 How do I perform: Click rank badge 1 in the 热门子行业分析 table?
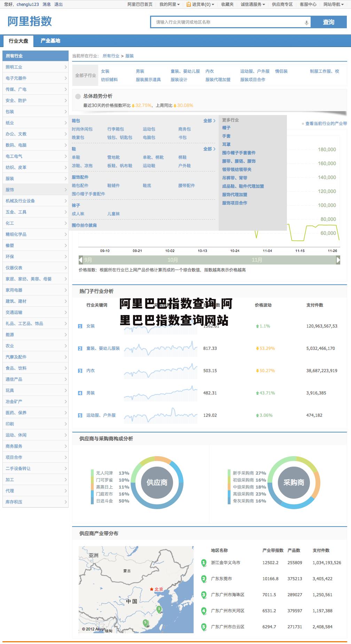pyautogui.click(x=80, y=326)
